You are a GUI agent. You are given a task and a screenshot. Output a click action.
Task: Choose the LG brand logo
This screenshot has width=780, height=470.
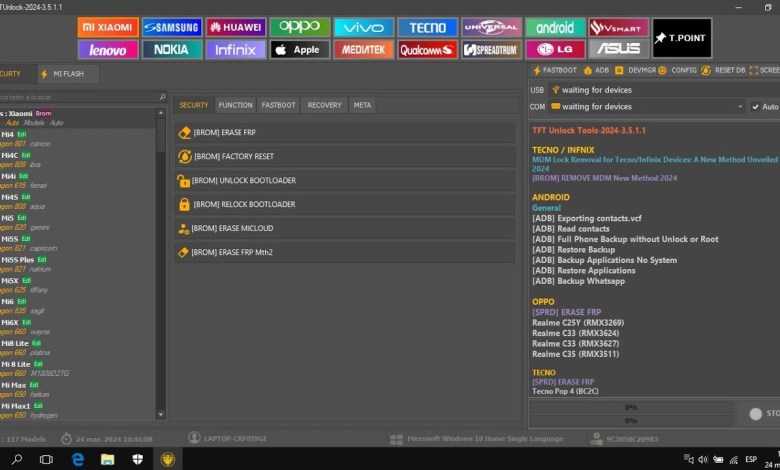pyautogui.click(x=555, y=50)
